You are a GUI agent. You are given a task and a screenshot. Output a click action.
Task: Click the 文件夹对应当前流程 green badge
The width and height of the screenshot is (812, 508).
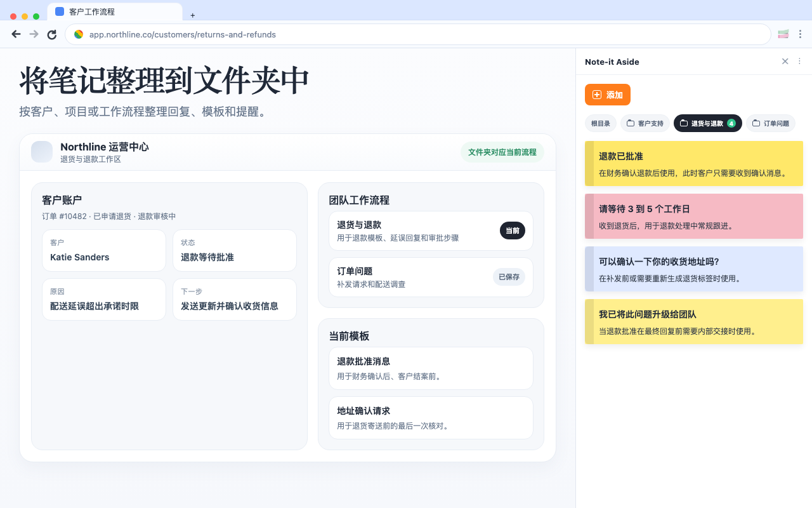pyautogui.click(x=502, y=152)
